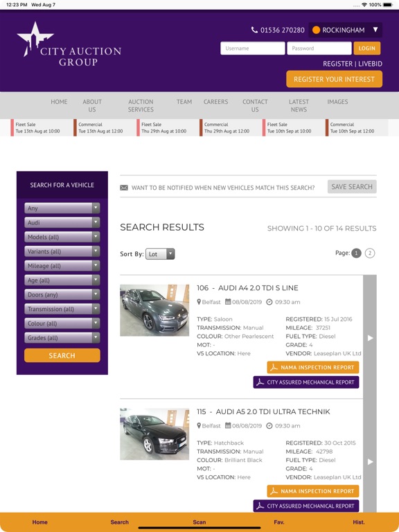Click the calendar icon for lot 115
This screenshot has width=399, height=532.
tap(228, 425)
